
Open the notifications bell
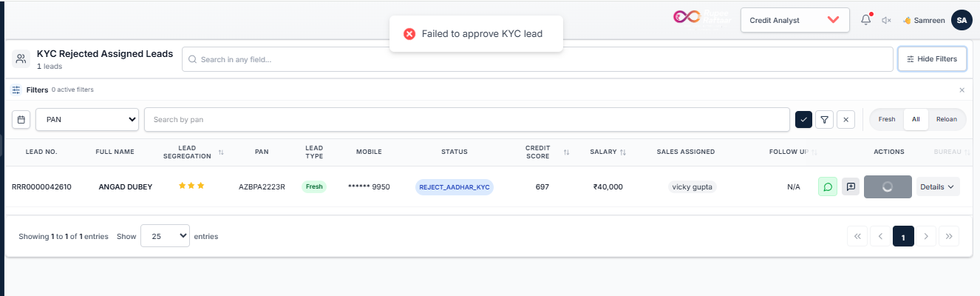865,21
